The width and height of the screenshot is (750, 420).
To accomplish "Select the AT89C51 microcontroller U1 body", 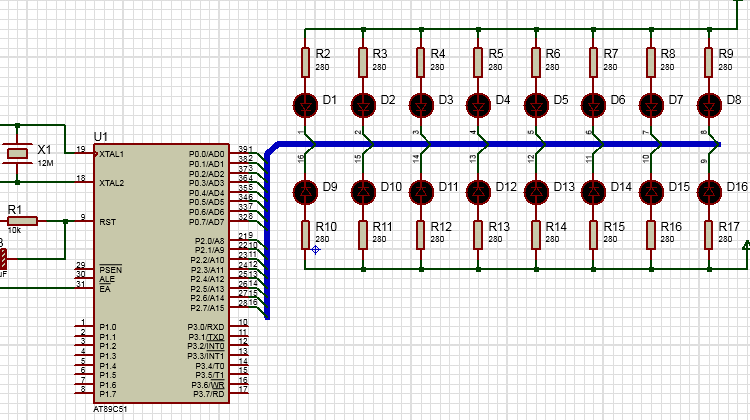I will coord(161,273).
